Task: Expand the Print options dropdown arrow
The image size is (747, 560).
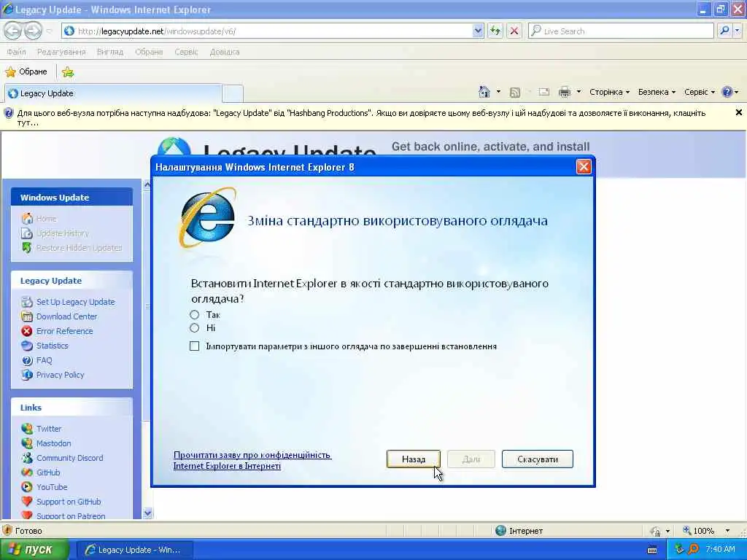Action: coord(578,92)
